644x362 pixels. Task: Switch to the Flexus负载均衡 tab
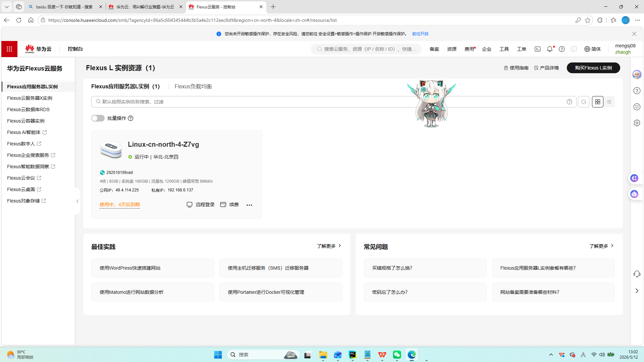point(193,87)
